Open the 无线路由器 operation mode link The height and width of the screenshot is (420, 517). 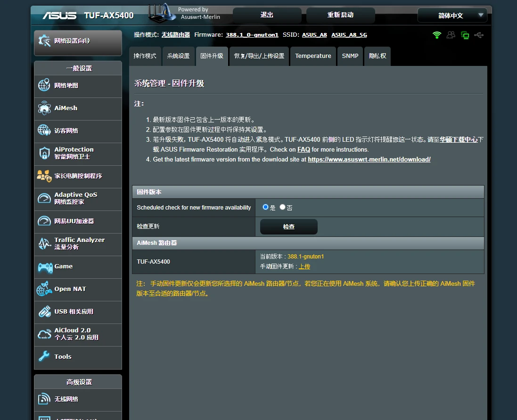(176, 35)
